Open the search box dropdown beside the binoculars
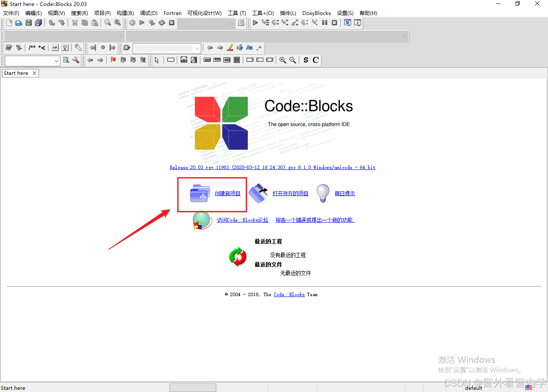 33,61
